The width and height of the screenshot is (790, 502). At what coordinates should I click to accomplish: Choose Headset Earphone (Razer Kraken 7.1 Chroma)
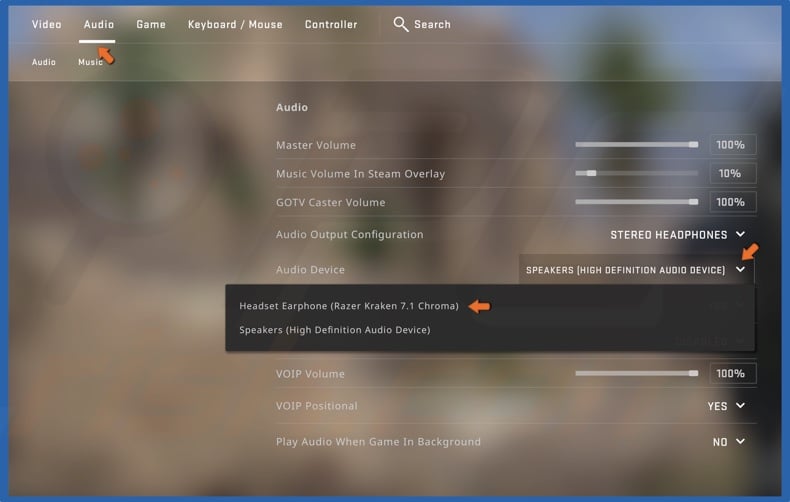pos(349,306)
